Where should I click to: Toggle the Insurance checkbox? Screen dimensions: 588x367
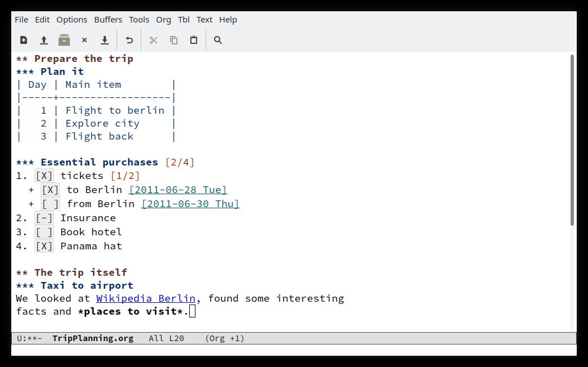[44, 218]
